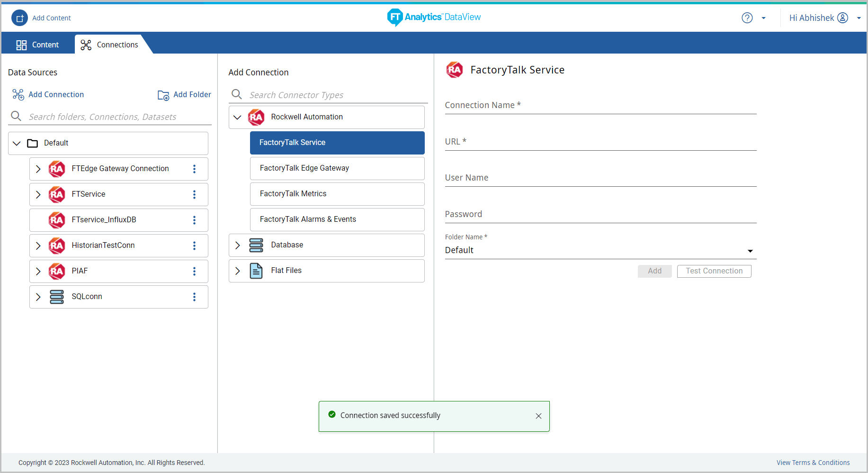Image resolution: width=868 pixels, height=473 pixels.
Task: Expand the PIAF connection
Action: [x=38, y=271]
